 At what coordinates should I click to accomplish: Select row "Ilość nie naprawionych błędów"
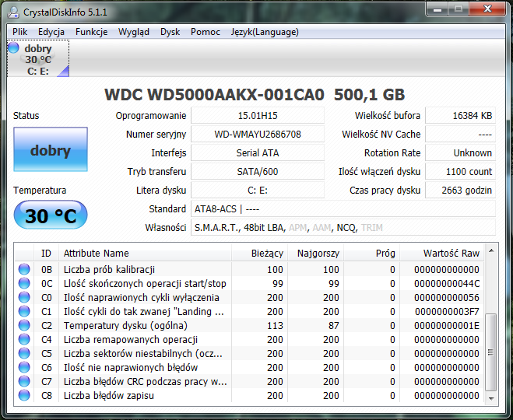[x=249, y=368]
